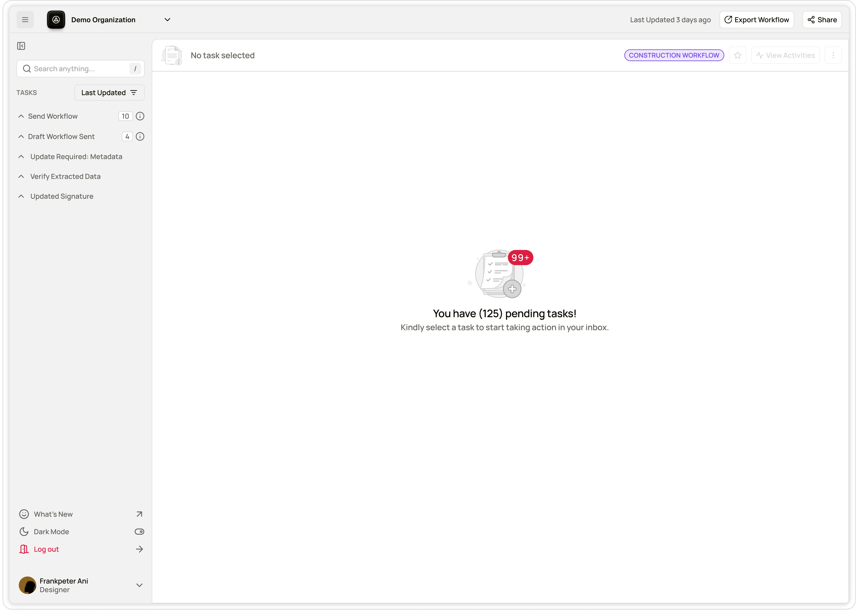
Task: Show info for Draft Workflow Sent
Action: 140,137
